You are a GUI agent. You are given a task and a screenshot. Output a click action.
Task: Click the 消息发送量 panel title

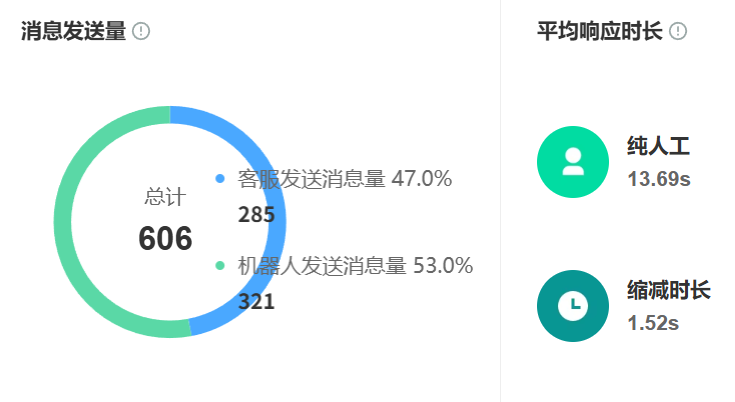coord(73,32)
